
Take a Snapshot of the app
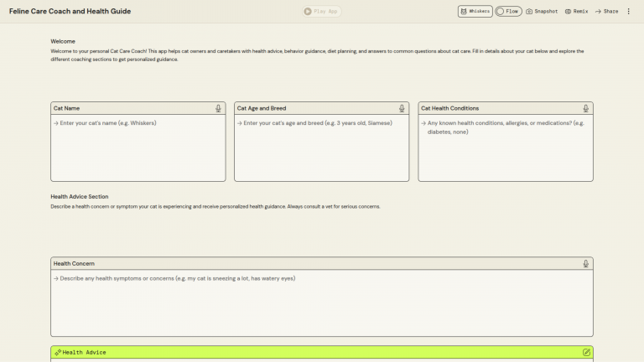point(542,12)
